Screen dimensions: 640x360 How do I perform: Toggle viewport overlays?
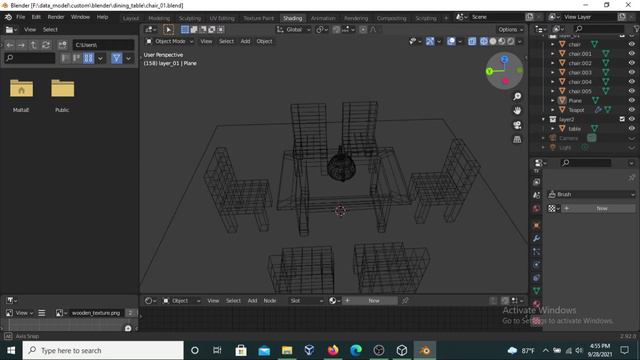tap(451, 41)
